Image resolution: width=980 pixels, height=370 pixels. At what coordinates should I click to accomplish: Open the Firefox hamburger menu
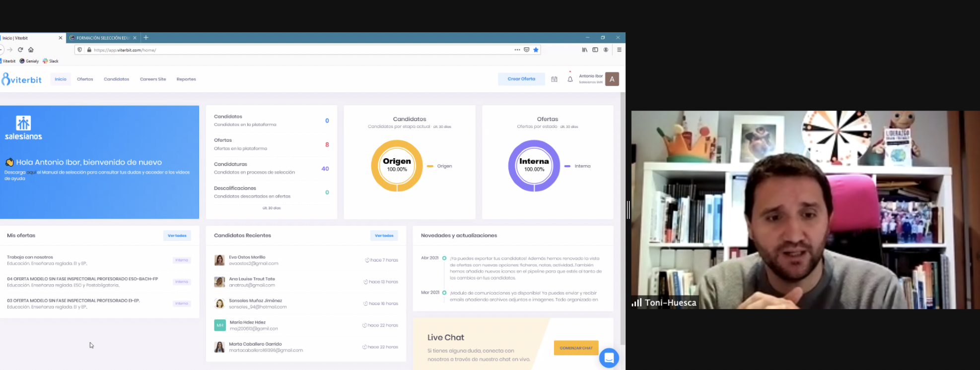(x=619, y=50)
